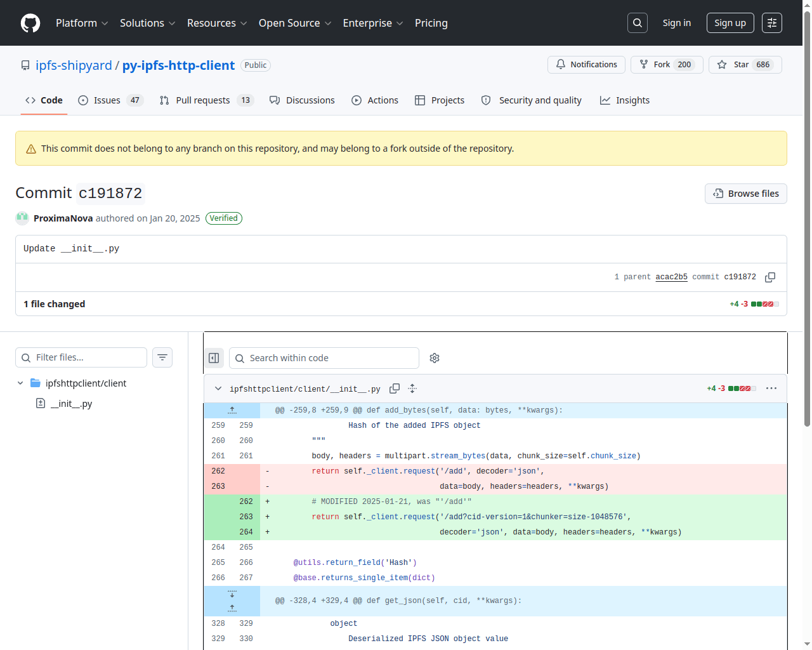Open parent commit acac2b5

[x=671, y=277]
